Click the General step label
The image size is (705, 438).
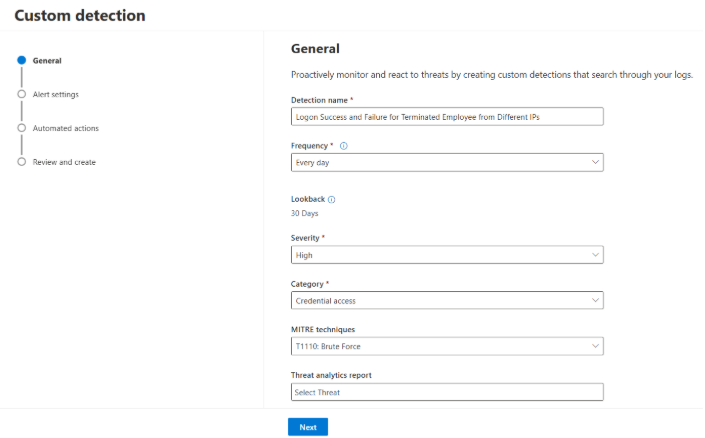click(x=47, y=61)
